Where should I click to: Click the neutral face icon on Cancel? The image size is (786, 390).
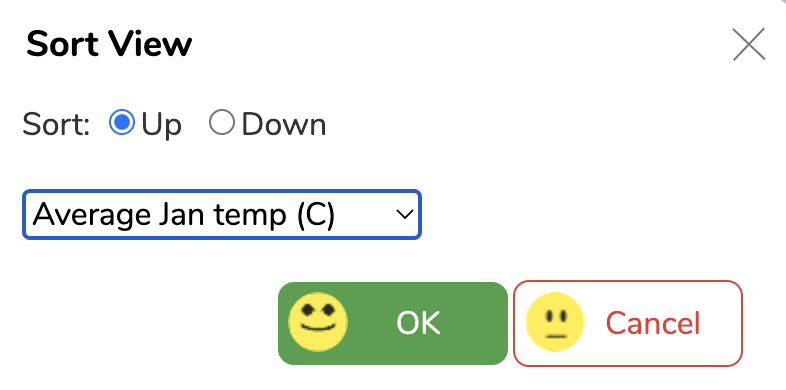pyautogui.click(x=554, y=322)
